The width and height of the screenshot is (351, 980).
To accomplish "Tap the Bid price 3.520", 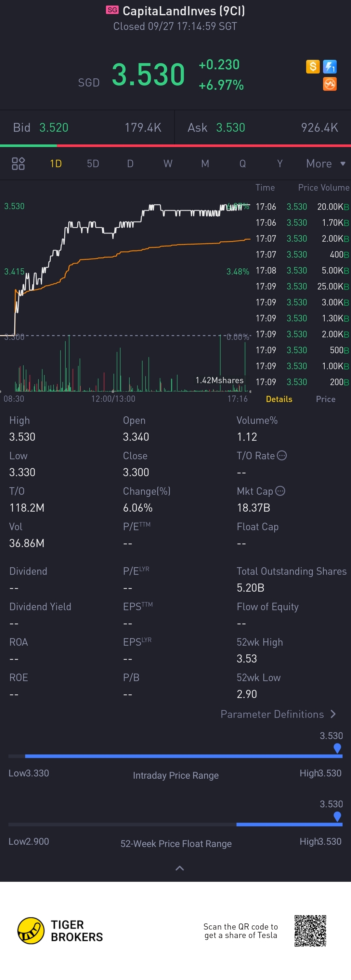I will pos(54,128).
